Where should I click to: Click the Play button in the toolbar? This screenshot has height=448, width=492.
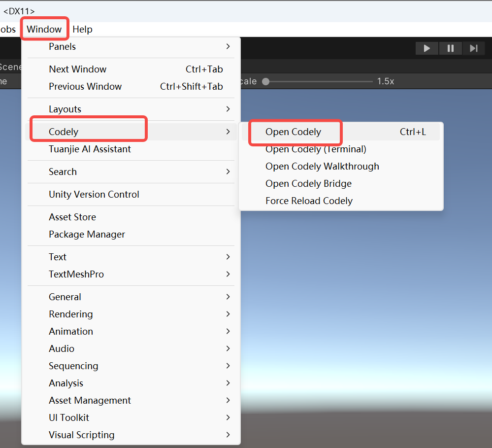[x=426, y=48]
